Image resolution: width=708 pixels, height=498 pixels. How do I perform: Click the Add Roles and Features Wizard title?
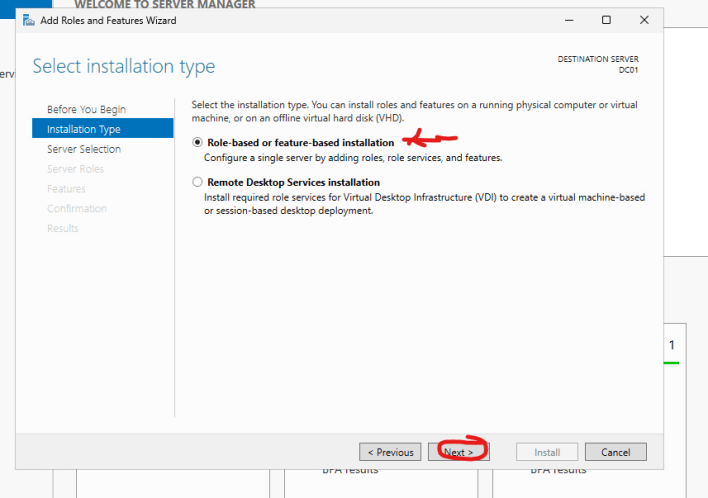(x=108, y=20)
